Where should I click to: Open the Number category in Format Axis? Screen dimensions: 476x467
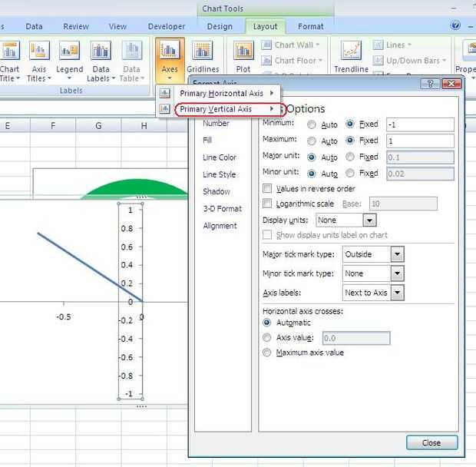pos(217,123)
